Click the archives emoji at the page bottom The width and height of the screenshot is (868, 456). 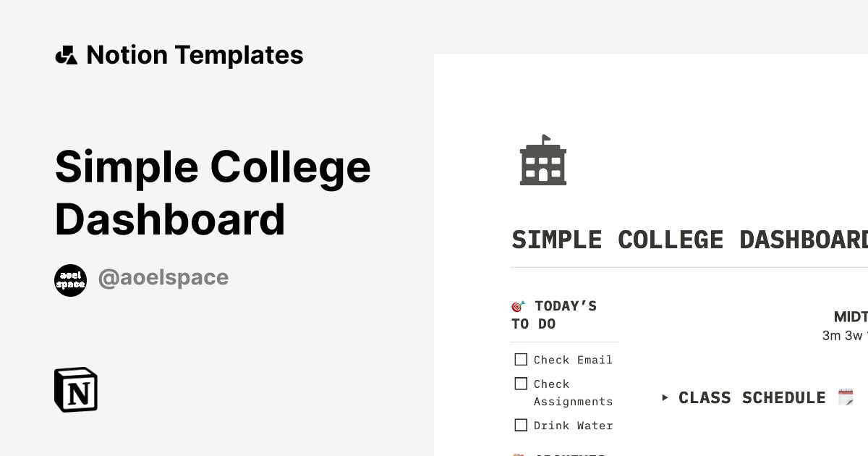click(x=519, y=454)
